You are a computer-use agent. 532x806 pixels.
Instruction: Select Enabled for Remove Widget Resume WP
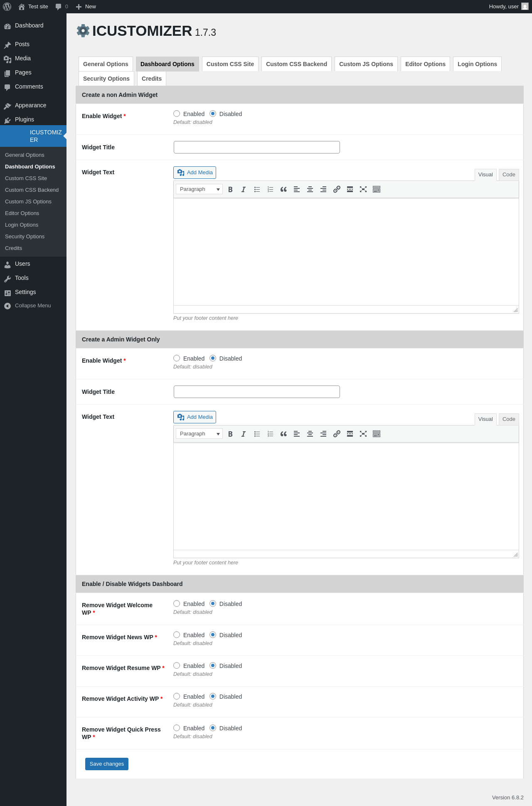tap(177, 665)
